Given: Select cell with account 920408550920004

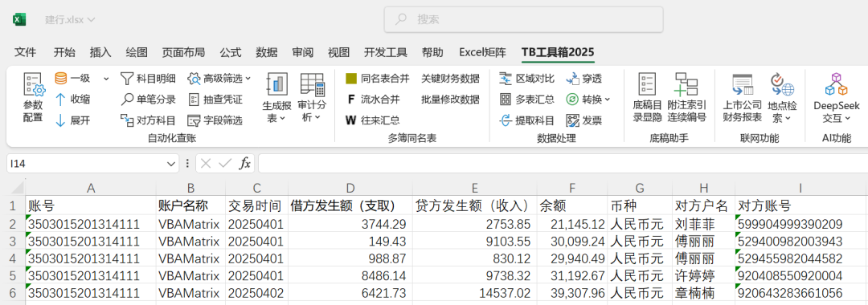Looking at the screenshot, I should [800, 275].
